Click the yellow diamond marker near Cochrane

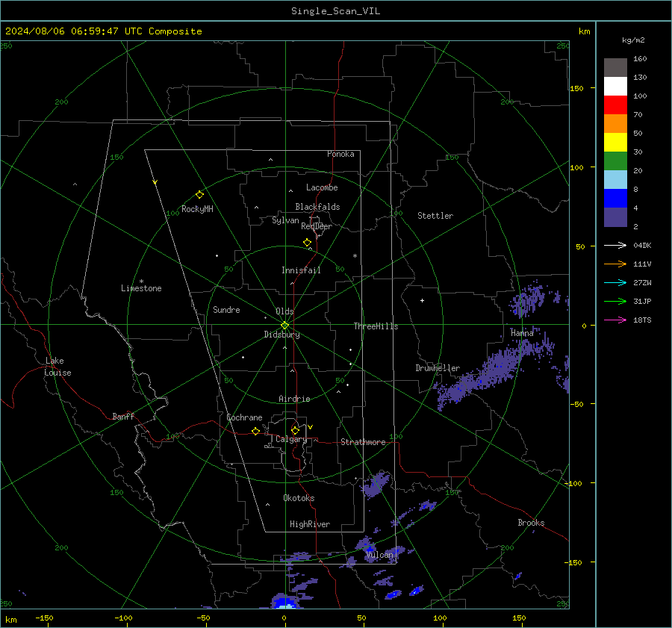[255, 431]
